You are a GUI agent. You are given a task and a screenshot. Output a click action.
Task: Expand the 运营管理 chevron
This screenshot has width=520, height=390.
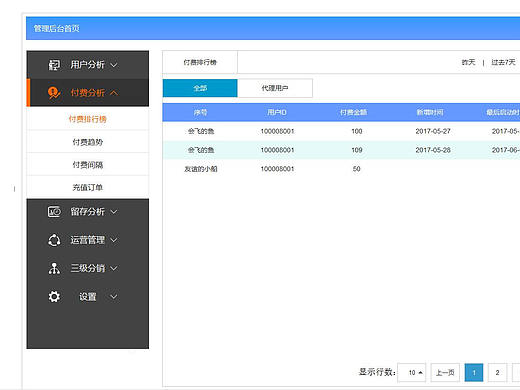pos(114,240)
